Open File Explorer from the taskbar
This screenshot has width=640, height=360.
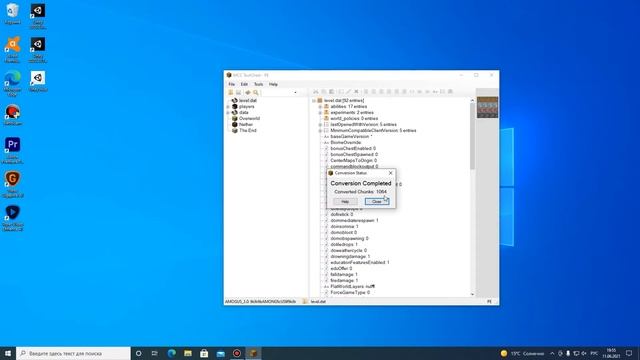click(188, 353)
